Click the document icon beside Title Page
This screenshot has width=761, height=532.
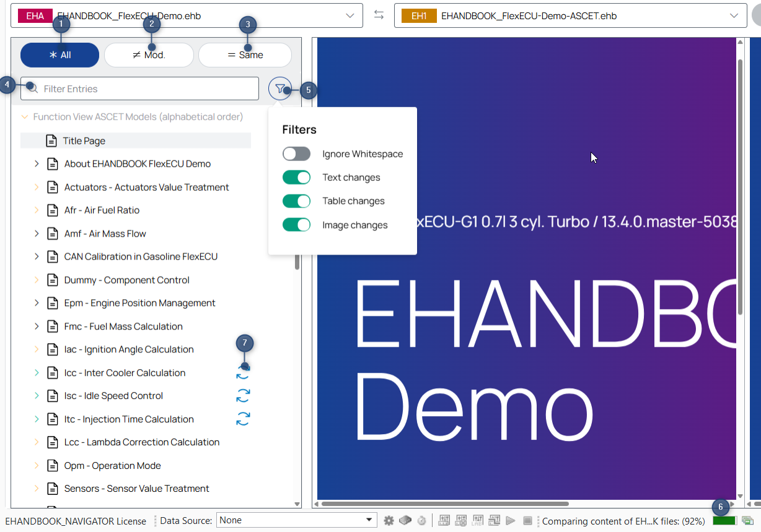pyautogui.click(x=51, y=141)
